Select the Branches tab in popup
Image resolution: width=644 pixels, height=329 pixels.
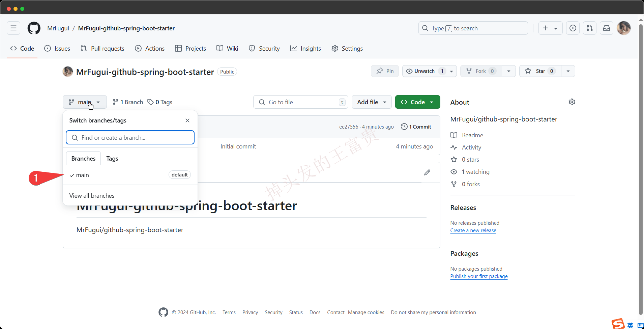[83, 158]
